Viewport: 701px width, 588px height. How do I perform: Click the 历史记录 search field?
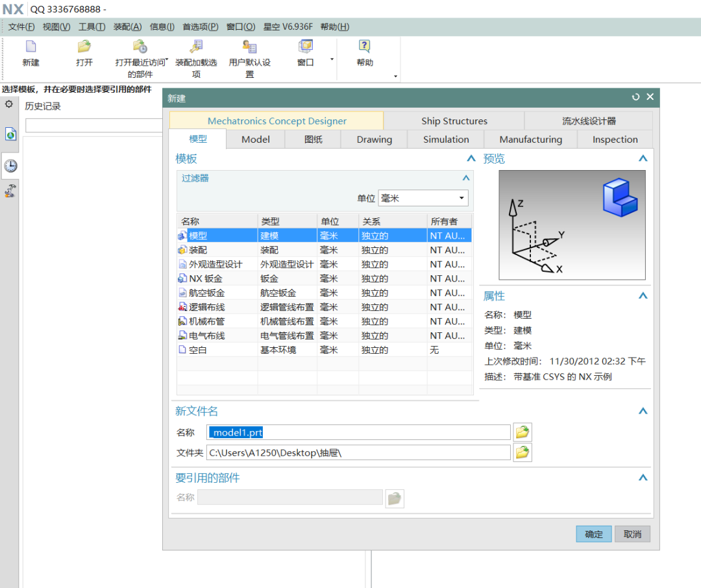[x=93, y=125]
